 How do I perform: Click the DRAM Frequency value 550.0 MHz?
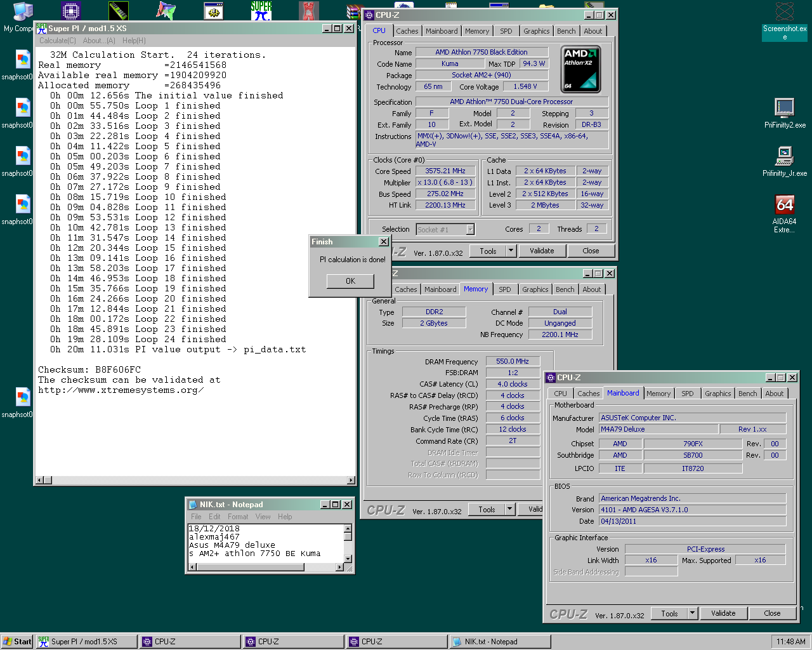[513, 361]
